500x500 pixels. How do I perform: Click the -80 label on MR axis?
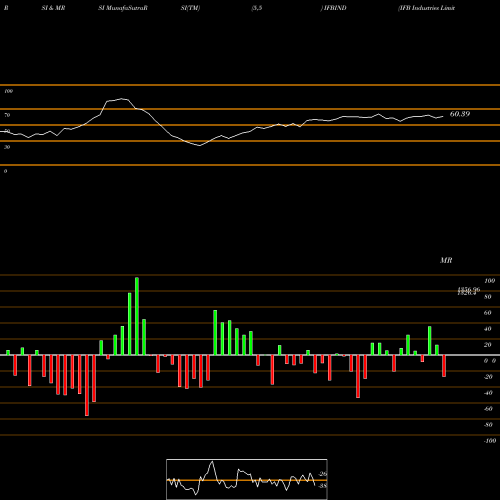488,425
